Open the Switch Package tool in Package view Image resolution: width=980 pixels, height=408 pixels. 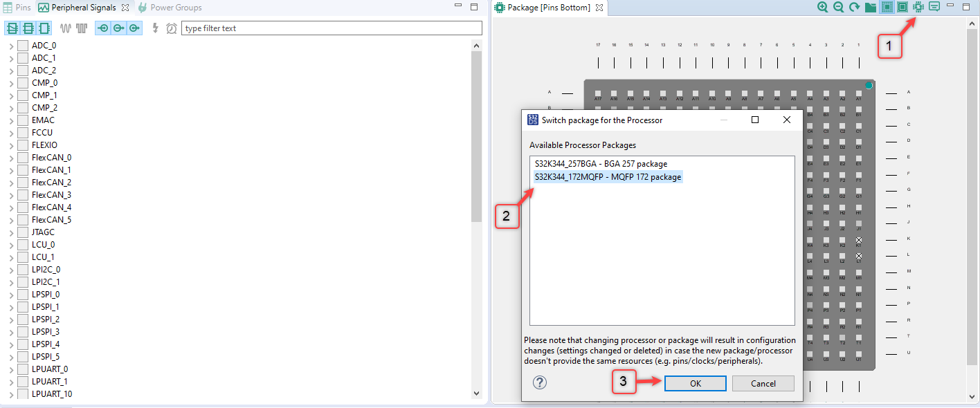click(918, 7)
